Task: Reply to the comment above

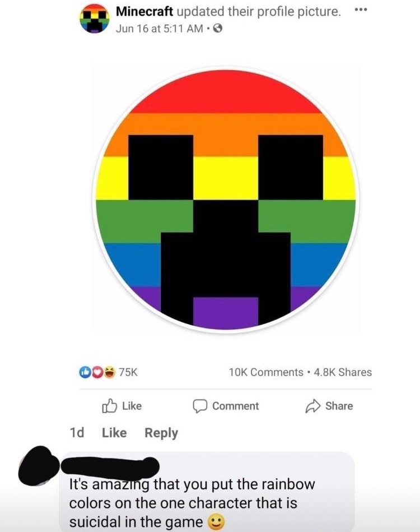Action: (161, 433)
